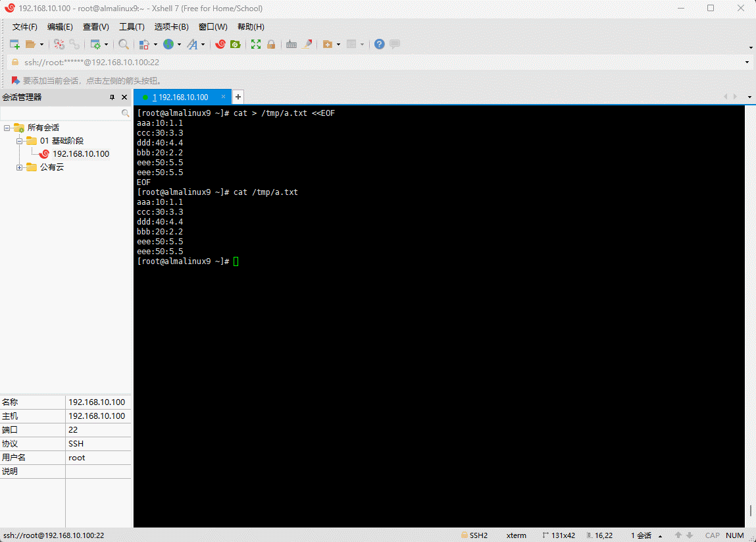Collapse the 所有会话 tree node
Viewport: 756px width, 542px height.
point(7,128)
